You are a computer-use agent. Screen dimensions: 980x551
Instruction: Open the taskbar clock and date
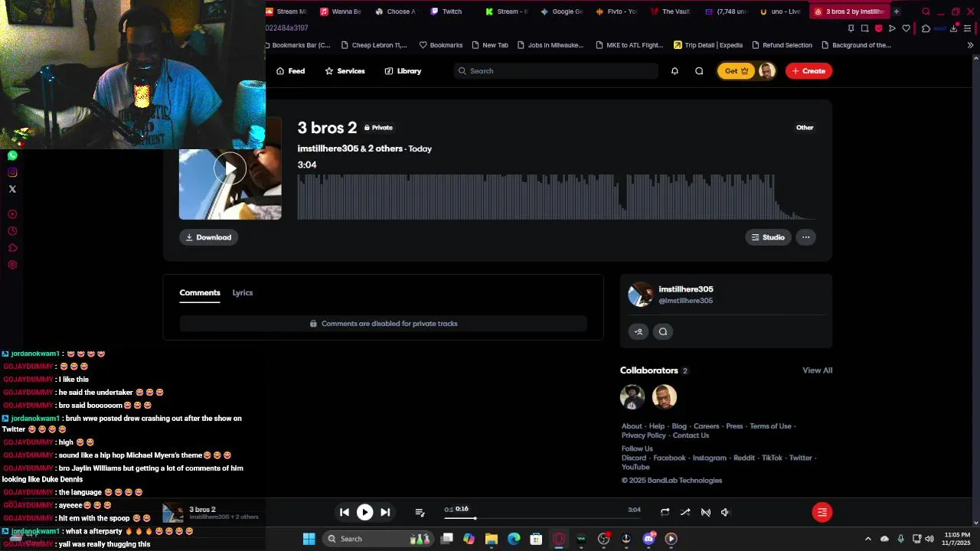(957, 539)
